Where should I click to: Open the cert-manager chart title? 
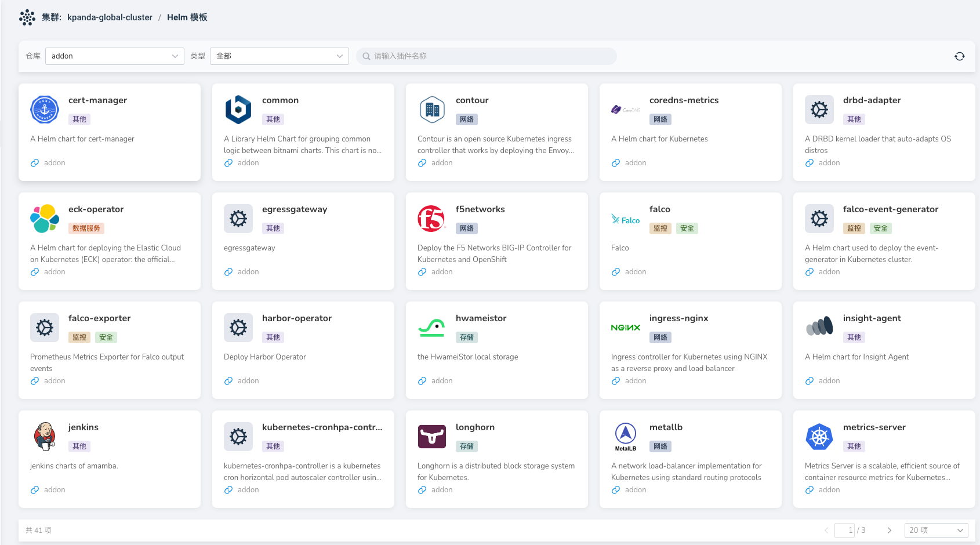[97, 100]
